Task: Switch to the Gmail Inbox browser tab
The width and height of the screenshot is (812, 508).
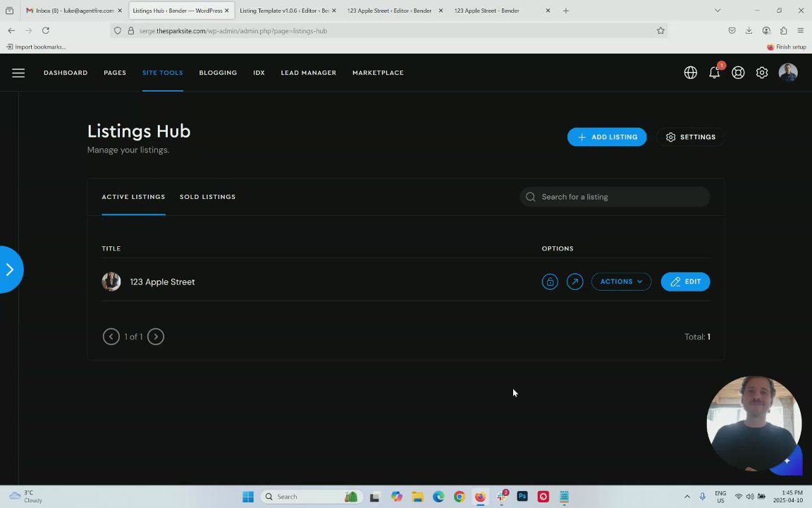Action: click(73, 11)
